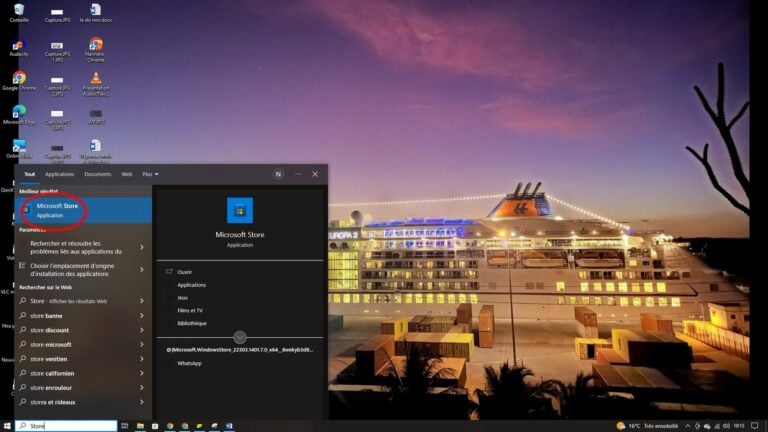
Task: Select Microsoft Edge desktop icon
Action: [x=18, y=112]
